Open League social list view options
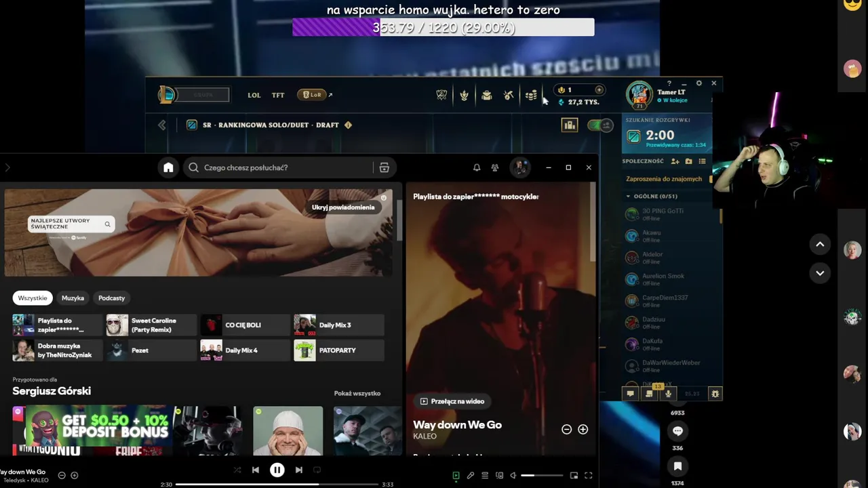This screenshot has height=488, width=868. point(702,161)
